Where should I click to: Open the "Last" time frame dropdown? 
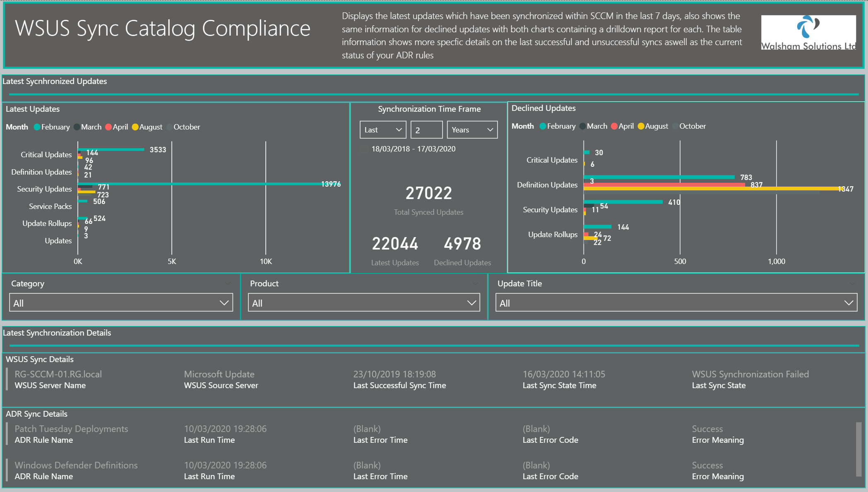382,130
